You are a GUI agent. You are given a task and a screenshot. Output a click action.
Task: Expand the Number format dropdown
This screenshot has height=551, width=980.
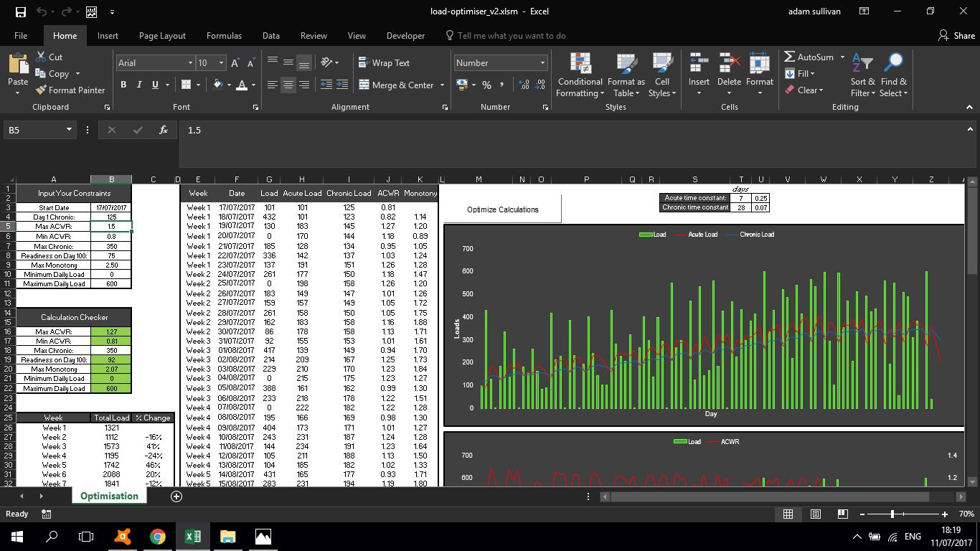coord(542,63)
